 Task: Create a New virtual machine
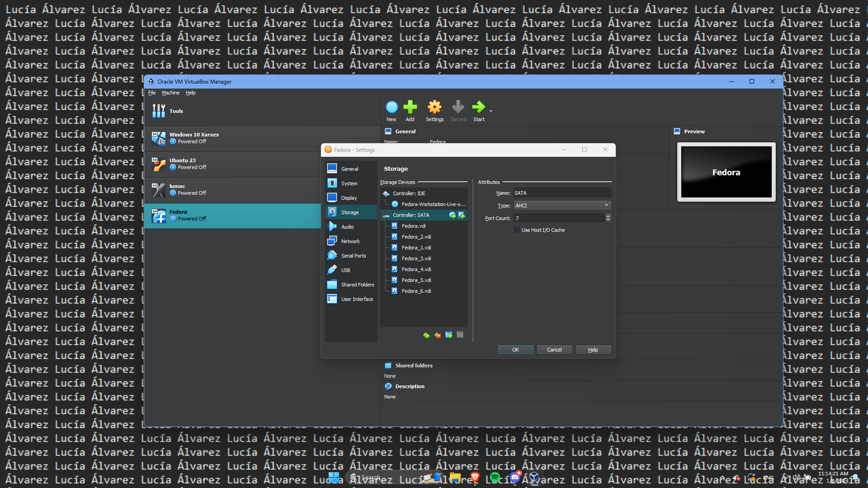click(x=391, y=110)
